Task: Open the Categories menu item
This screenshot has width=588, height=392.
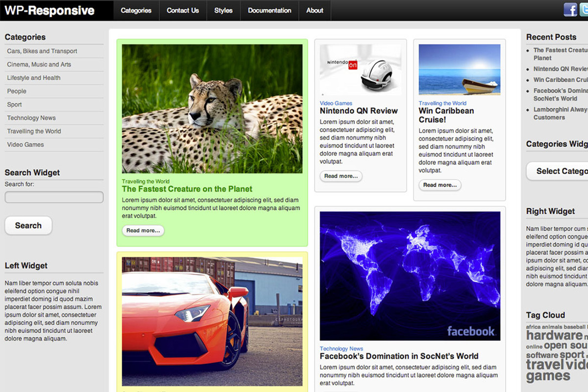Action: (136, 10)
